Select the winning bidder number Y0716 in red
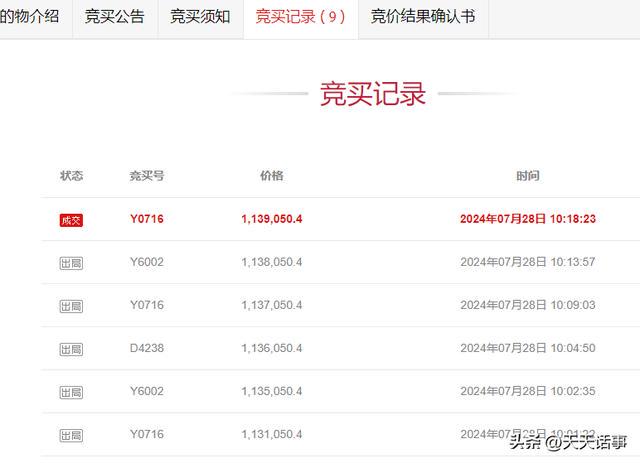The width and height of the screenshot is (640, 463). coord(146,219)
